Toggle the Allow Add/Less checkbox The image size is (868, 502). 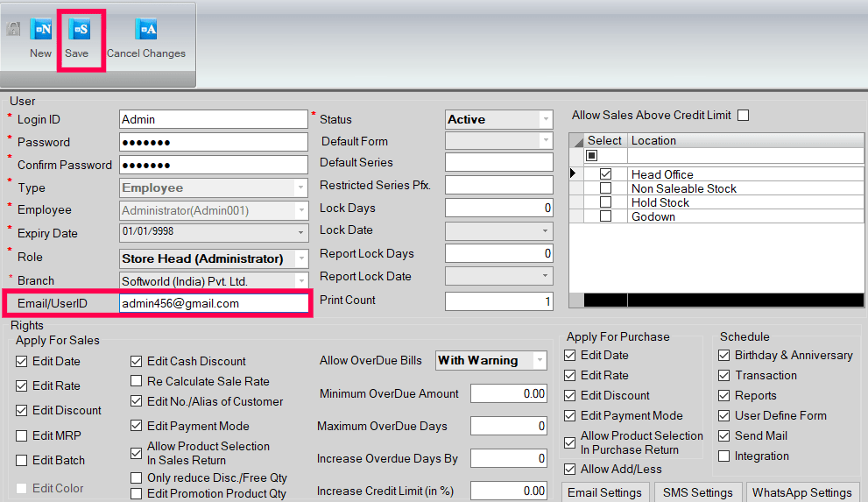(x=569, y=469)
